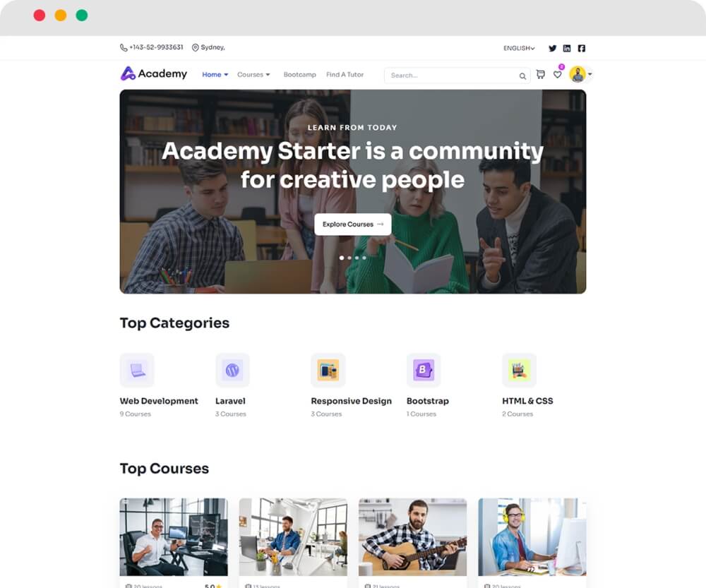Click into the Search input field

[453, 76]
